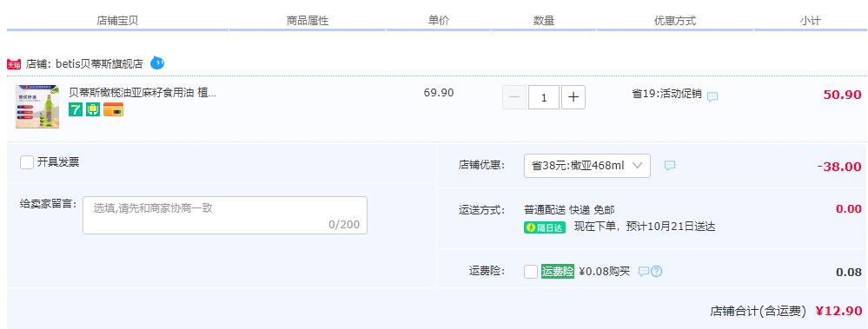Enable the 开具发票 invoice checkbox
This screenshot has height=329, width=868.
pyautogui.click(x=27, y=162)
